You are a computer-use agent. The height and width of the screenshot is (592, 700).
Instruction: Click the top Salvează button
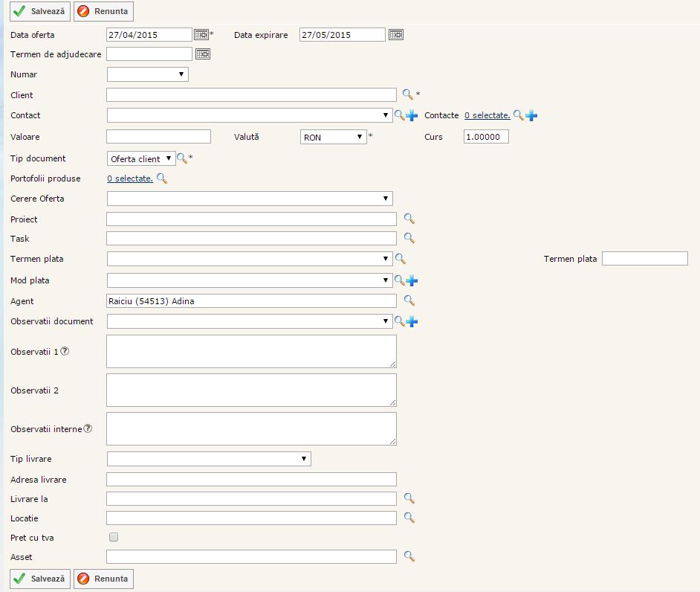click(39, 11)
